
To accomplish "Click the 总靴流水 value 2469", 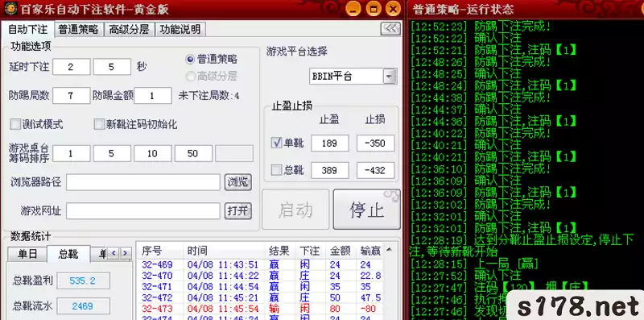I will pyautogui.click(x=84, y=306).
